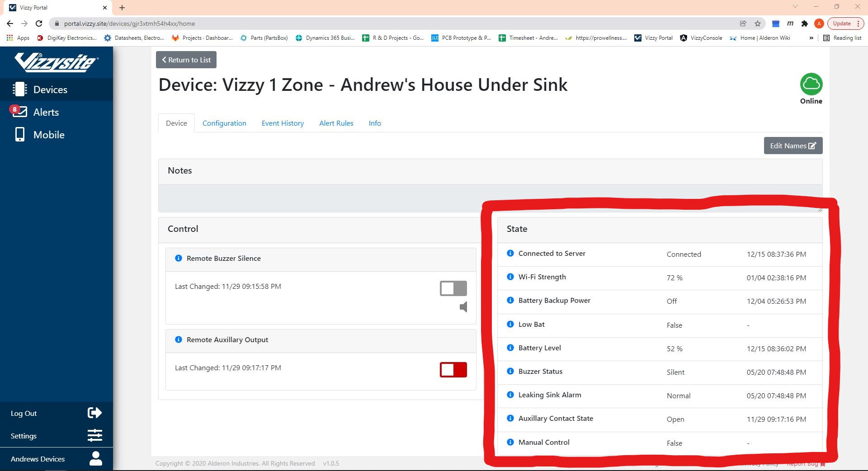Click info icon beside Connected to Server
This screenshot has width=868, height=471.
point(510,253)
